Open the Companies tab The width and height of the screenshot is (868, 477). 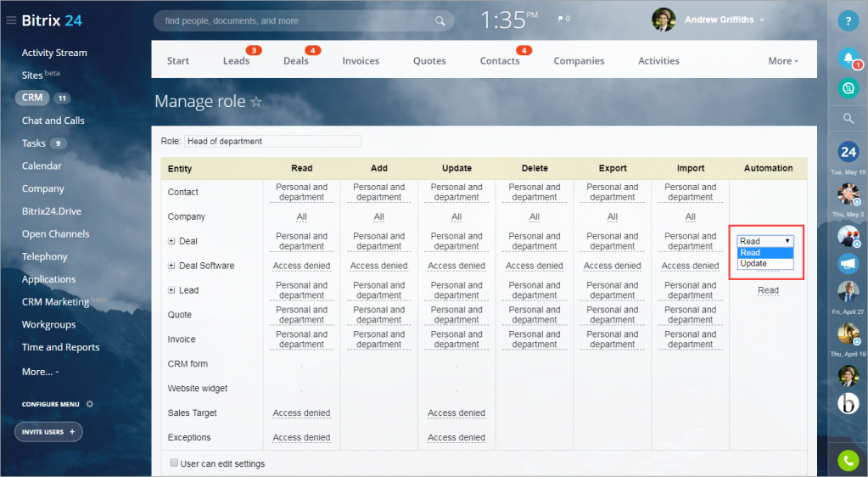pos(579,61)
